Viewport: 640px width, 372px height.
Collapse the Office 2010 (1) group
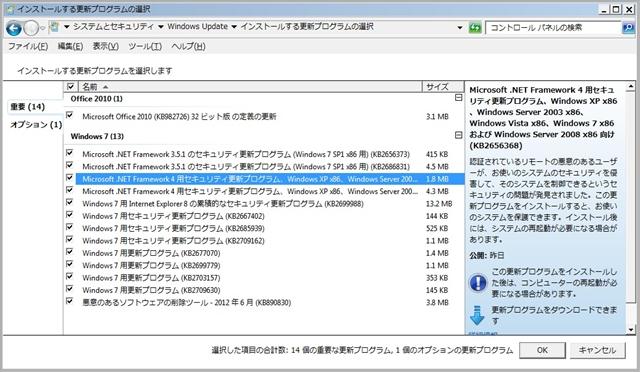[458, 98]
